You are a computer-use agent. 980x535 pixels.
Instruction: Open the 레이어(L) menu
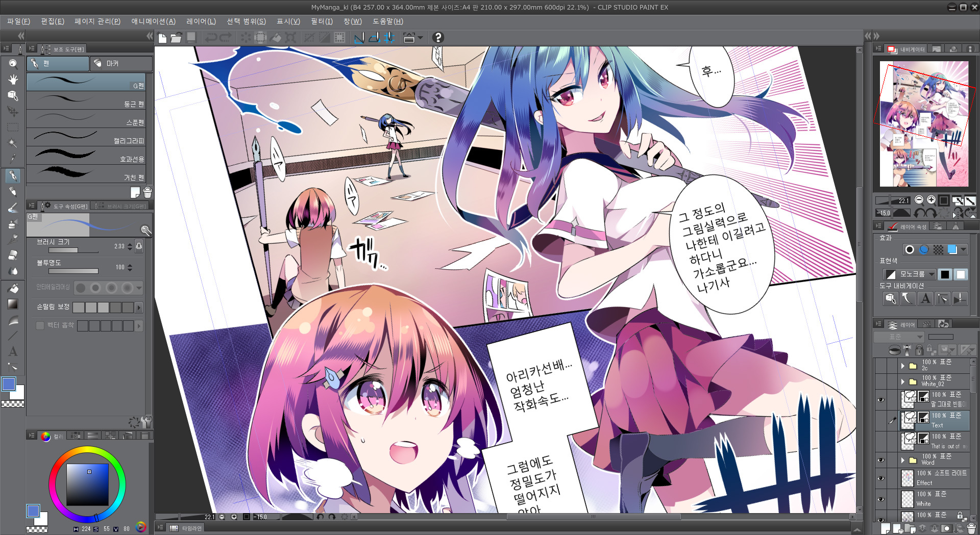(x=201, y=21)
